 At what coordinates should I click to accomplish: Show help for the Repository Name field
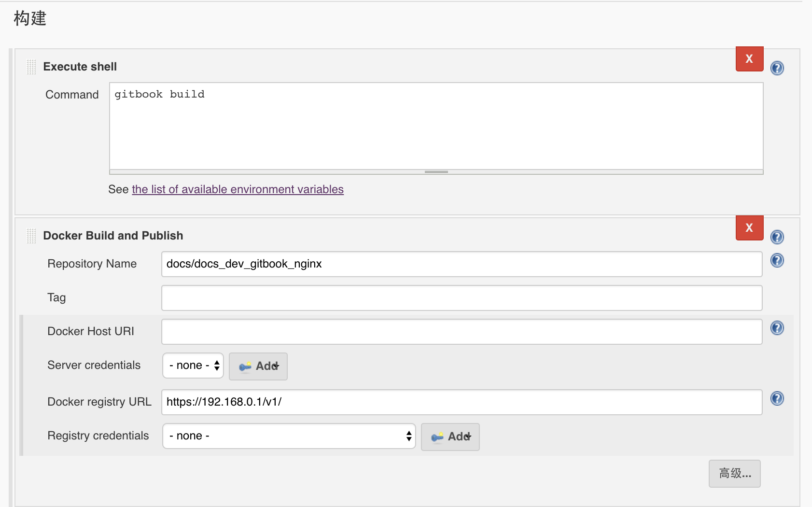click(x=777, y=261)
